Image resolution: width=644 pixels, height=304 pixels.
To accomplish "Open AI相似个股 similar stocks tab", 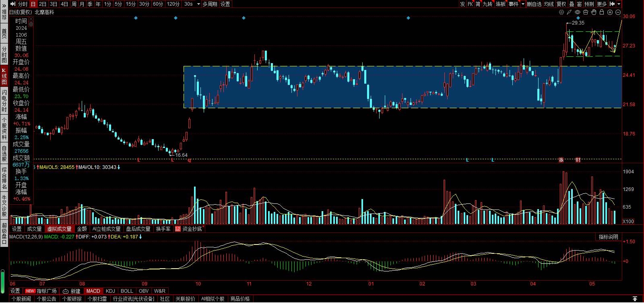I will 213,299.
